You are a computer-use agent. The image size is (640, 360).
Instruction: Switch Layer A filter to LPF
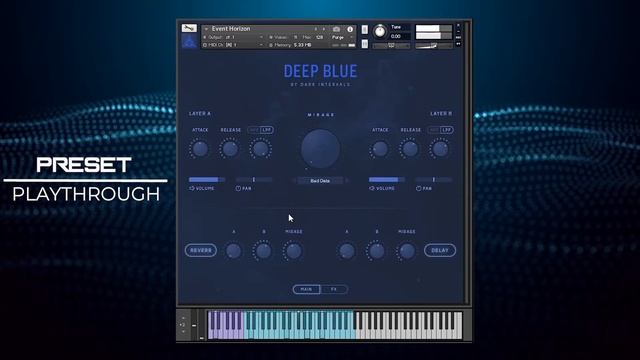coord(267,130)
